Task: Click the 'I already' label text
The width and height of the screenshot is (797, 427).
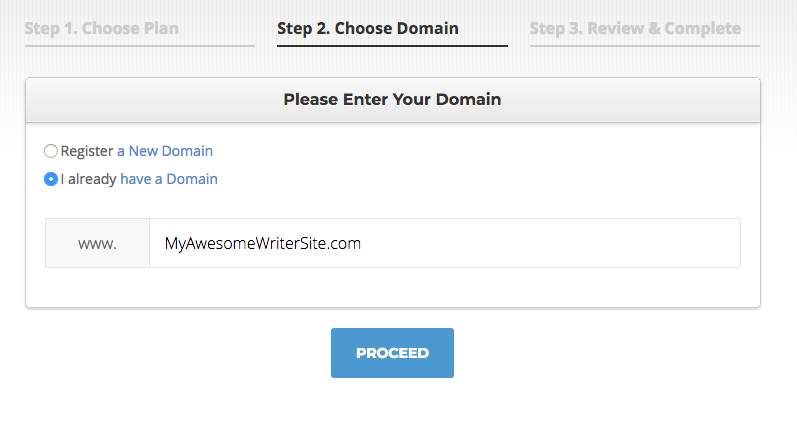Action: tap(88, 179)
